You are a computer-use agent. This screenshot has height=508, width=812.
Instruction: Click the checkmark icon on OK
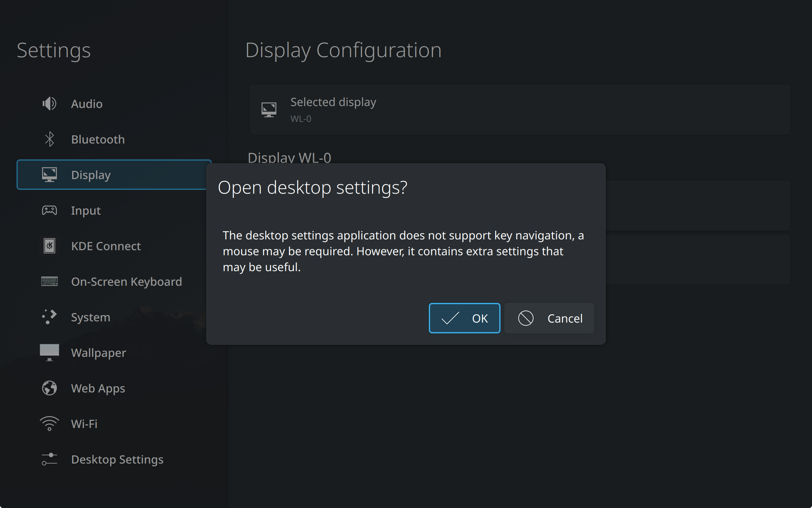(x=450, y=318)
